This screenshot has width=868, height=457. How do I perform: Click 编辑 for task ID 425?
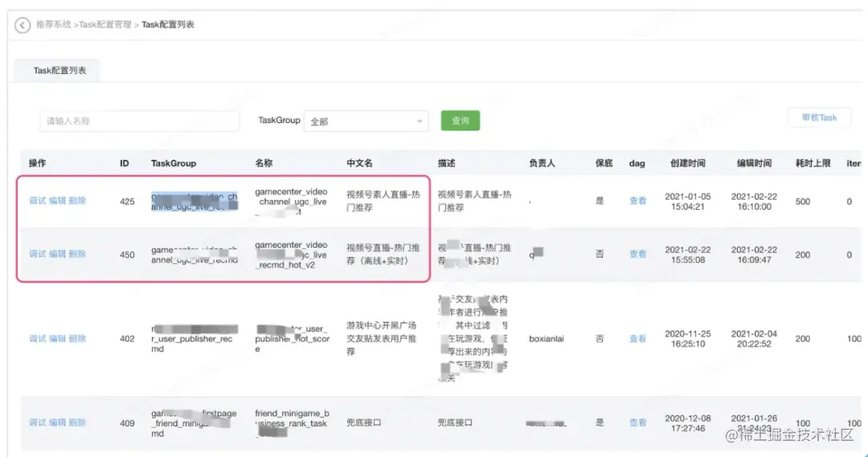tap(57, 200)
